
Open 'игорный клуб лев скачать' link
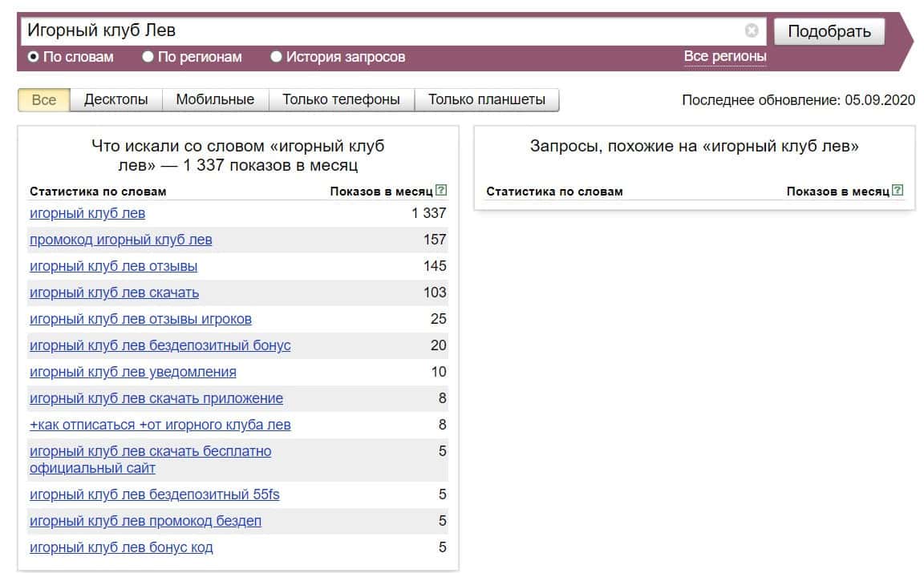point(114,293)
